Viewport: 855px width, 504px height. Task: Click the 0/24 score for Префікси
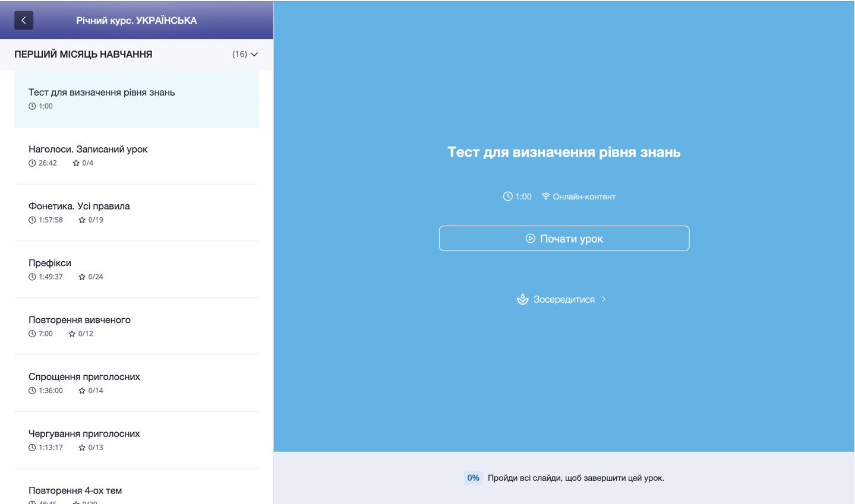(x=96, y=277)
